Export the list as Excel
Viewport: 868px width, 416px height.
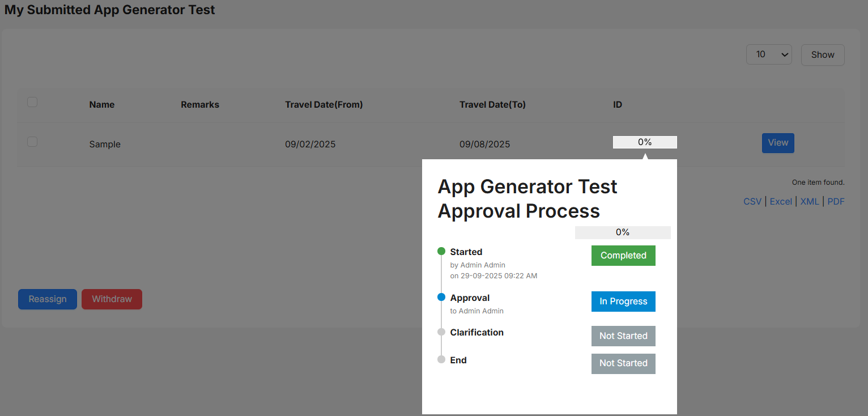coord(781,201)
